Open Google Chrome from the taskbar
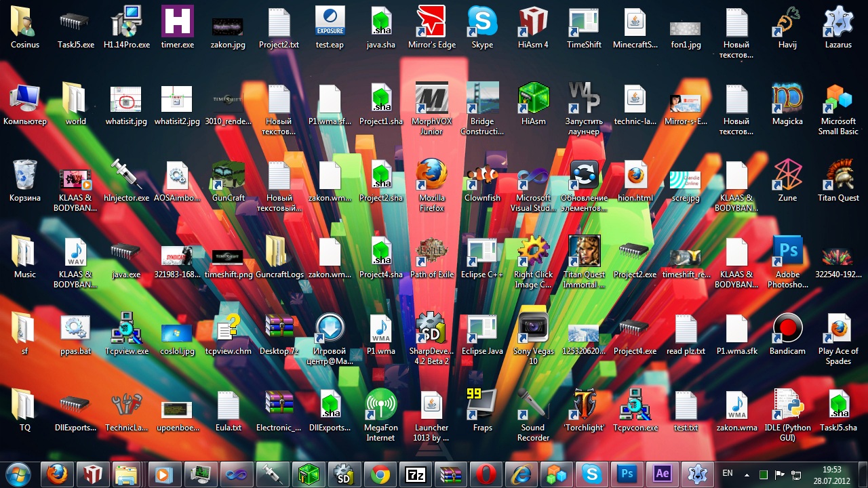The height and width of the screenshot is (488, 868). [x=380, y=474]
